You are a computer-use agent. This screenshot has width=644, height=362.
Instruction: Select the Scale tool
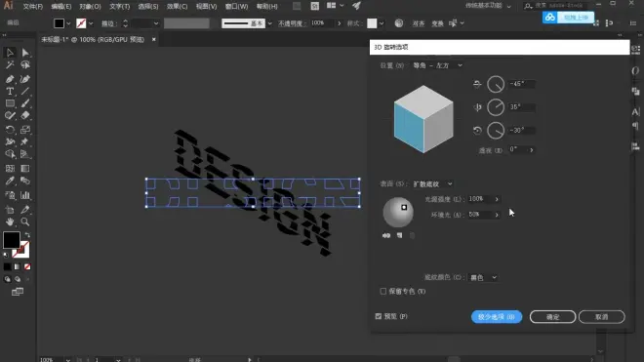pyautogui.click(x=25, y=130)
